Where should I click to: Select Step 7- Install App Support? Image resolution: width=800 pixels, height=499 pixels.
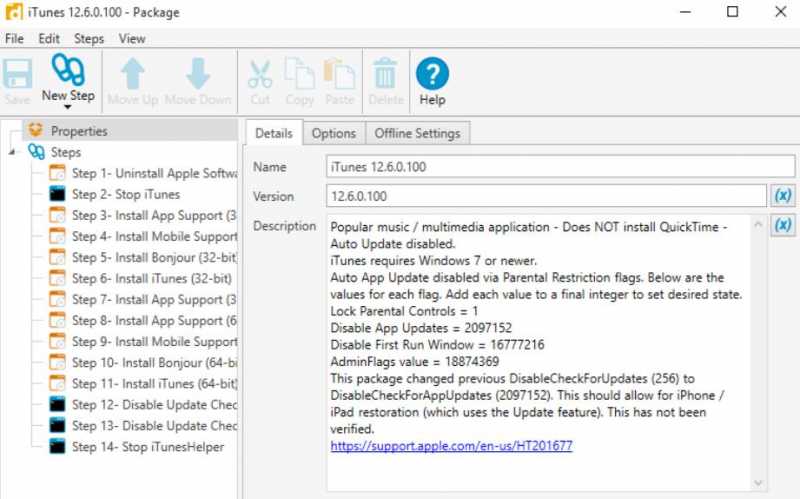[154, 300]
